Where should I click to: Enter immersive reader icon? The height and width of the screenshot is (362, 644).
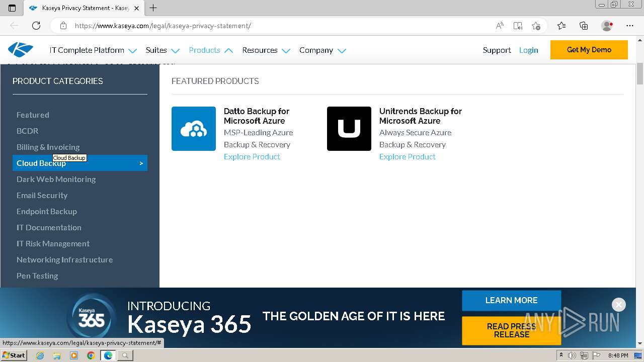point(518,26)
